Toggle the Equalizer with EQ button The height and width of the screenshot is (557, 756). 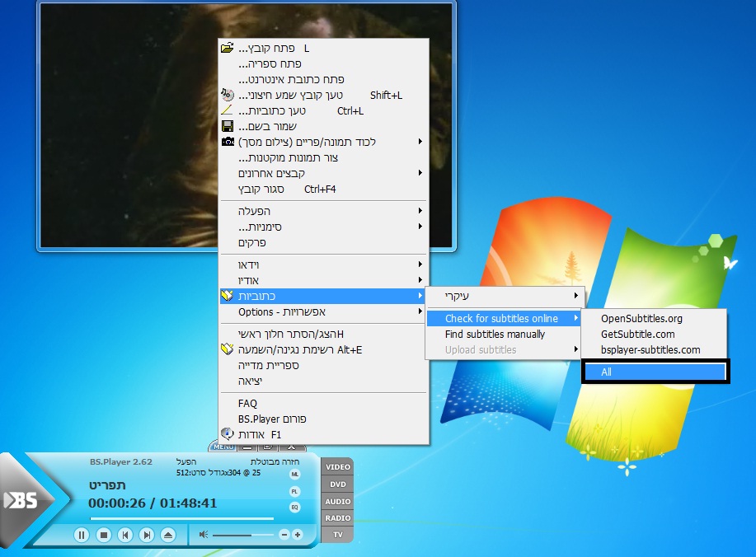click(x=295, y=507)
